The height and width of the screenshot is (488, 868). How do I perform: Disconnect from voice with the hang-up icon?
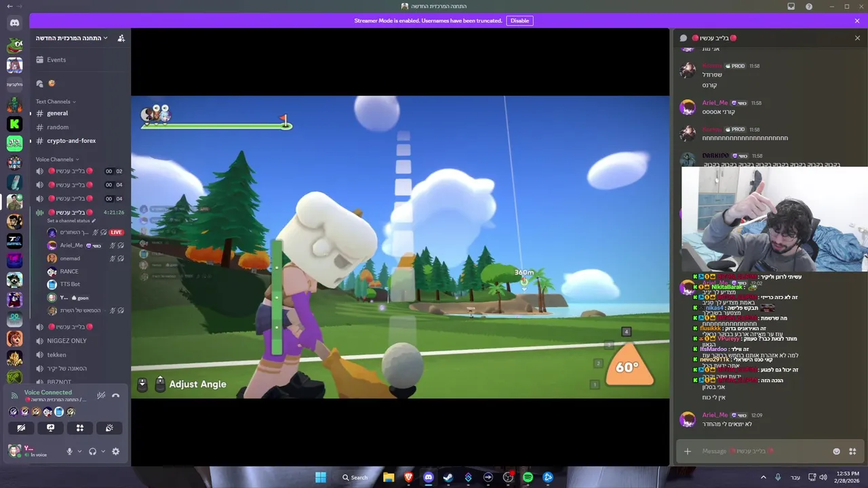tap(115, 395)
